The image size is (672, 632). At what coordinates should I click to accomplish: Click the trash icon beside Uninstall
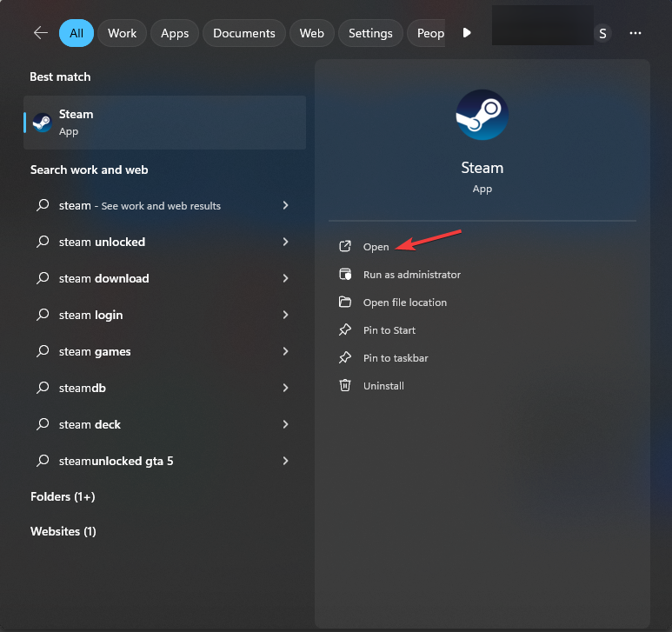(345, 386)
